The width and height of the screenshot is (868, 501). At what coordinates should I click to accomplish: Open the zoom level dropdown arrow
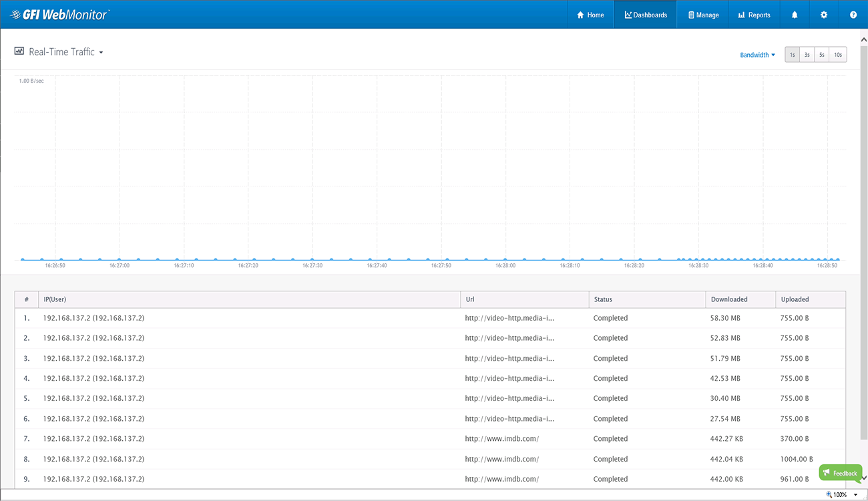click(855, 495)
